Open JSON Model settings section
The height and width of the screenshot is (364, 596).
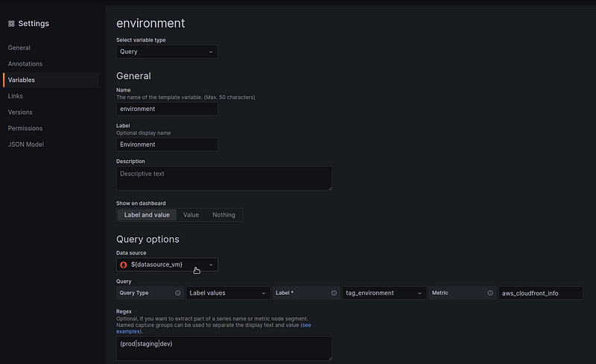pyautogui.click(x=26, y=144)
